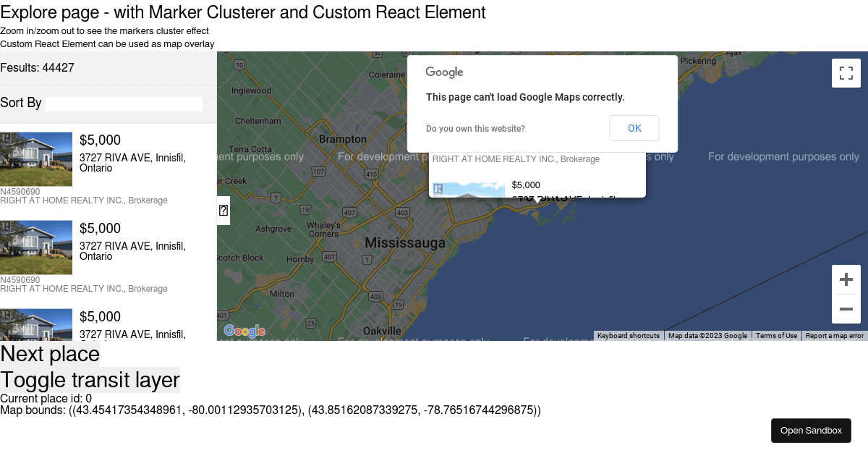Viewport: 868px width, 456px height.
Task: Click the first listing's house photo
Action: 36,158
